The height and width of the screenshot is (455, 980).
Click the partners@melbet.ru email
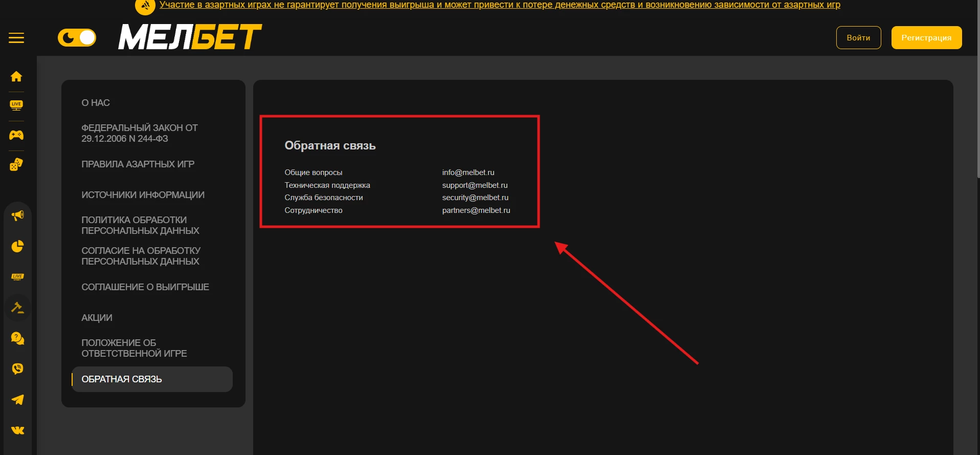(476, 210)
